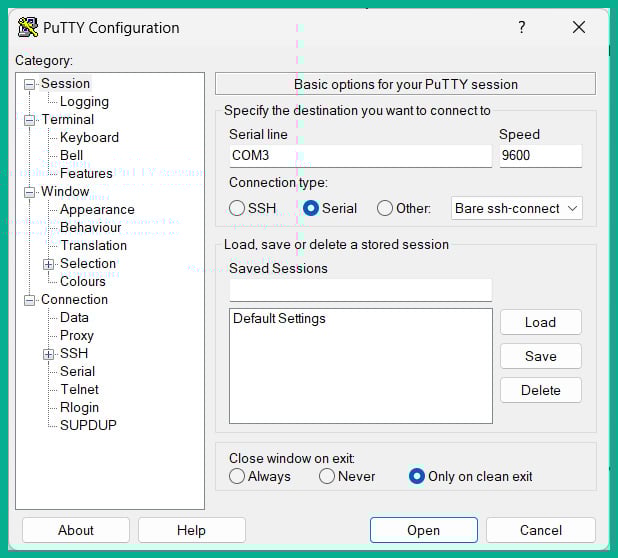Click the PuTTY icon in title bar
Image resolution: width=618 pixels, height=558 pixels.
click(x=28, y=27)
